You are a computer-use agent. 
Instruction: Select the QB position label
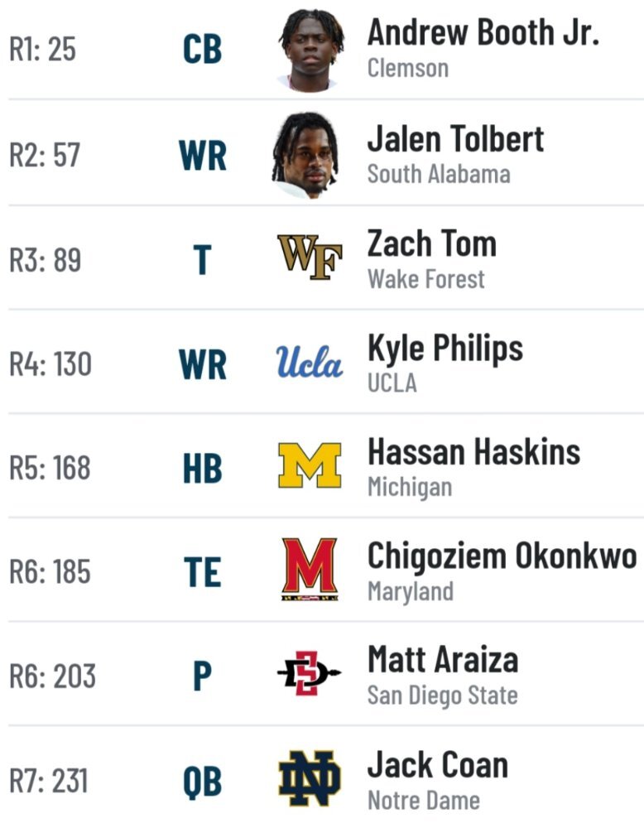click(202, 782)
